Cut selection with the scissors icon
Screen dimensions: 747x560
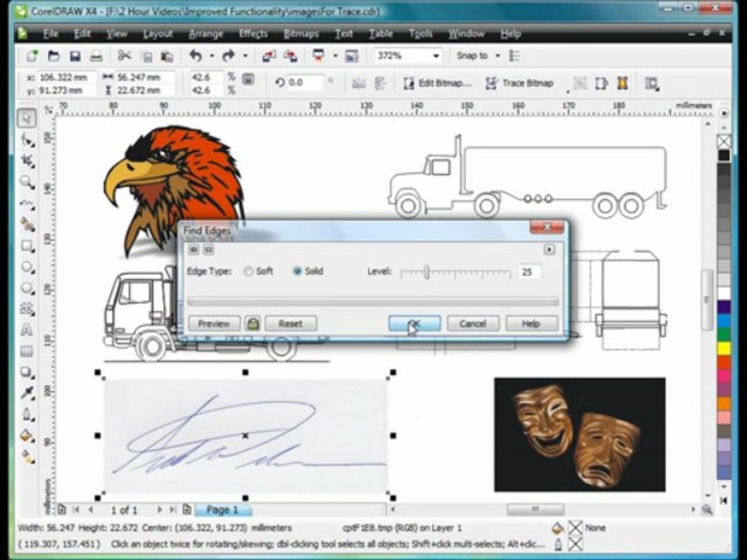125,55
